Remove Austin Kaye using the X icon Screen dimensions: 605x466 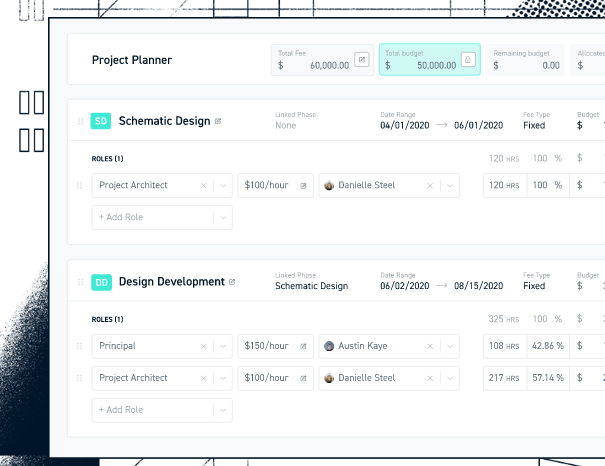click(x=430, y=346)
